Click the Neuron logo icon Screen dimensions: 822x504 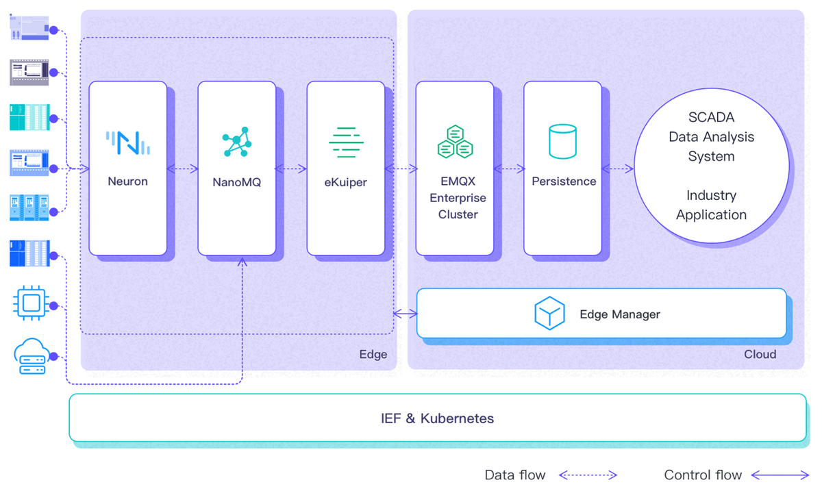[128, 142]
